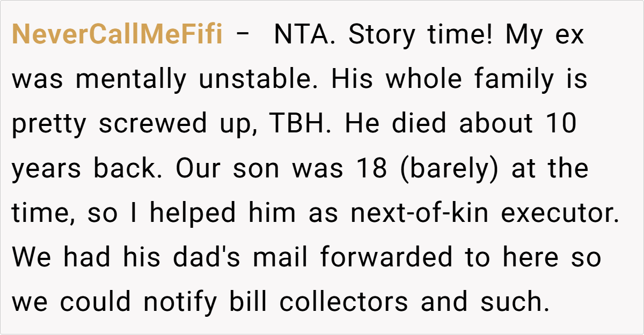Click the number "10" in the comment
Viewport: 644px width, 335px height.
click(x=561, y=124)
